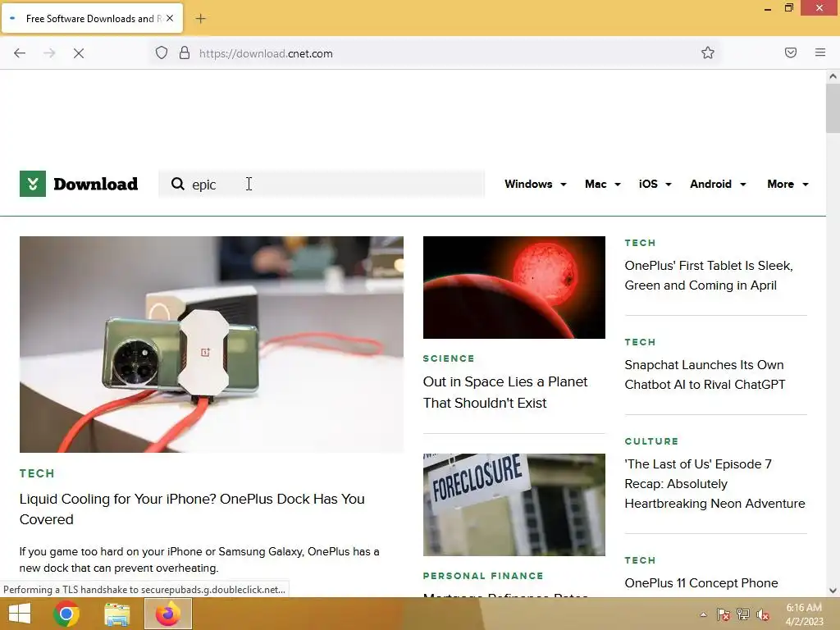Viewport: 840px width, 630px height.
Task: Click the CULTURE category label
Action: (651, 441)
